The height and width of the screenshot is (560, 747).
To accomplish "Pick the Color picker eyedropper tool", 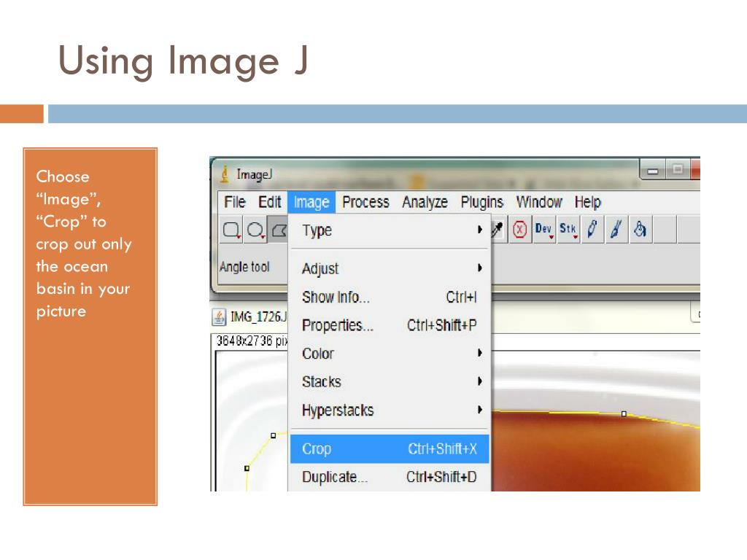I will point(498,230).
